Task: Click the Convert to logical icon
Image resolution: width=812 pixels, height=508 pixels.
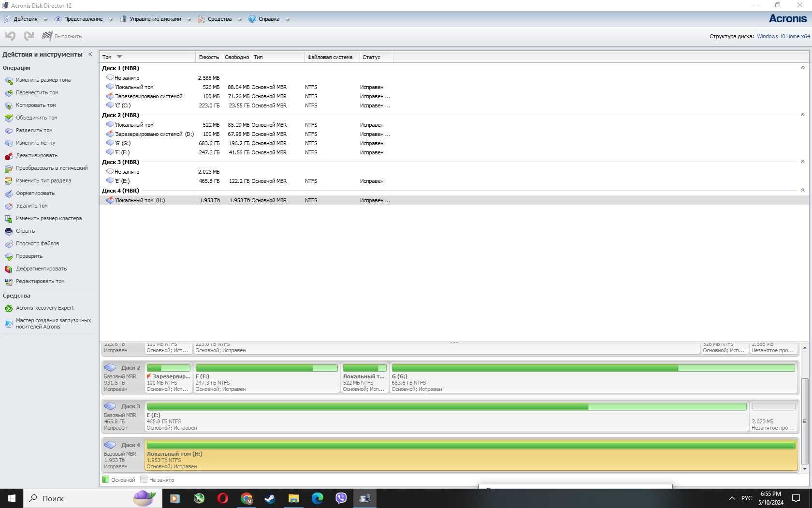Action: [8, 168]
